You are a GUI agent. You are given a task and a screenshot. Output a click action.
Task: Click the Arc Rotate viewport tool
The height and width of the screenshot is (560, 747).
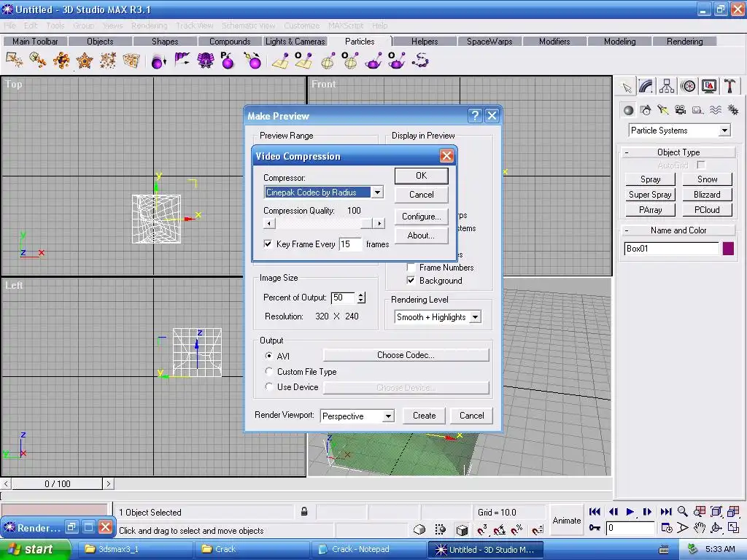(716, 528)
